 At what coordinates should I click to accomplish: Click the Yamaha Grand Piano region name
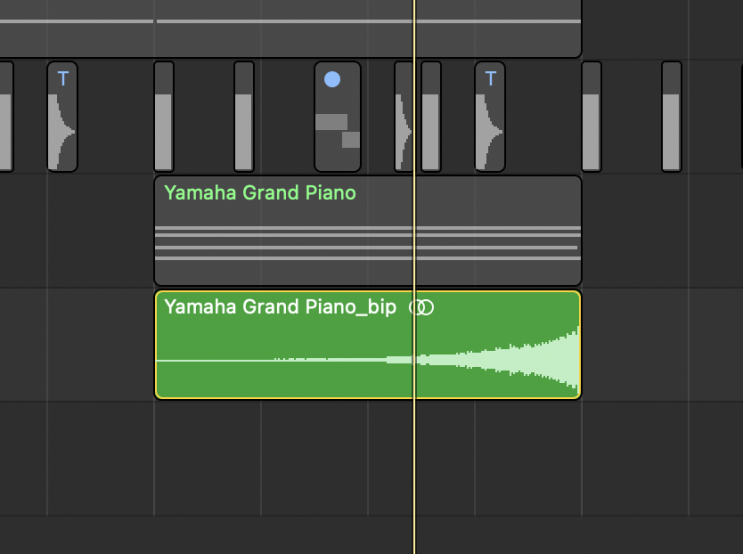(260, 193)
